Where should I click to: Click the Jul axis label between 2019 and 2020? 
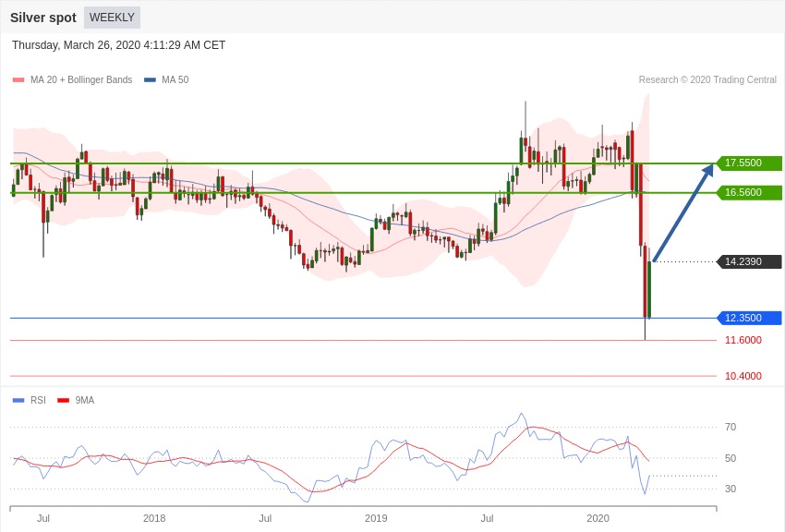pyautogui.click(x=487, y=518)
